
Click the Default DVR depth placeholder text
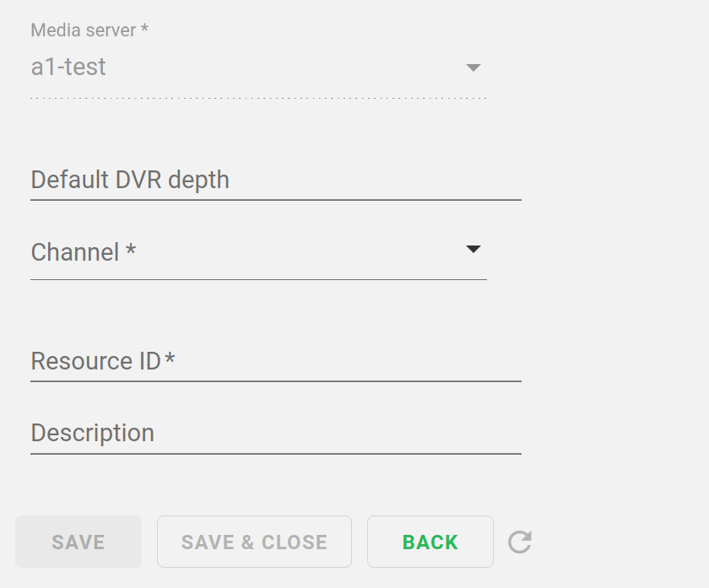[130, 181]
